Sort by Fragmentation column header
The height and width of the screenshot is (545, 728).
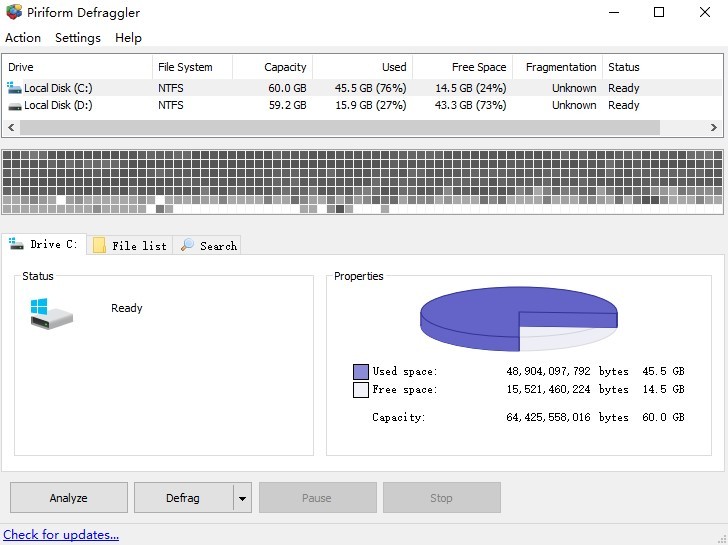[x=558, y=67]
